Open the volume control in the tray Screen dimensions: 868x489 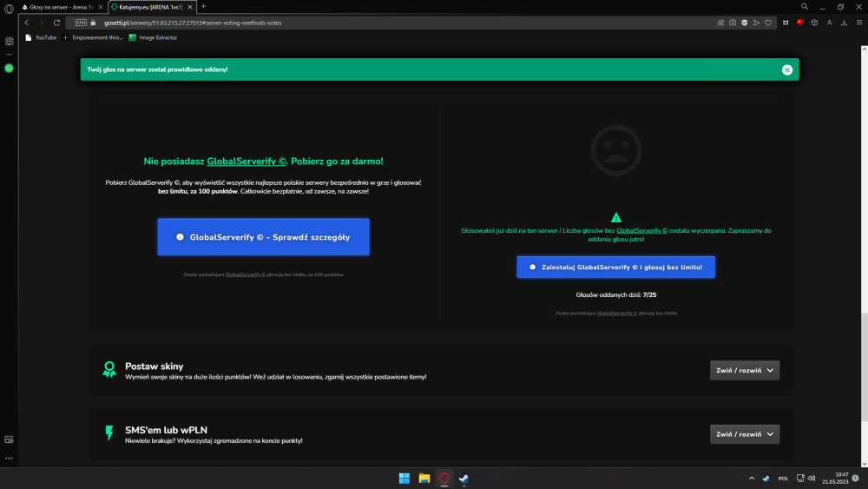812,479
